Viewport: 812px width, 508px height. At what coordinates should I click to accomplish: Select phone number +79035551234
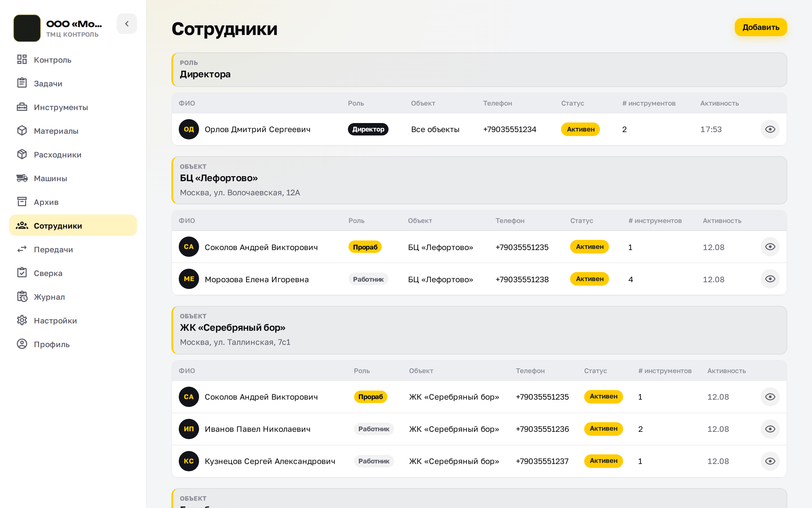[510, 129]
